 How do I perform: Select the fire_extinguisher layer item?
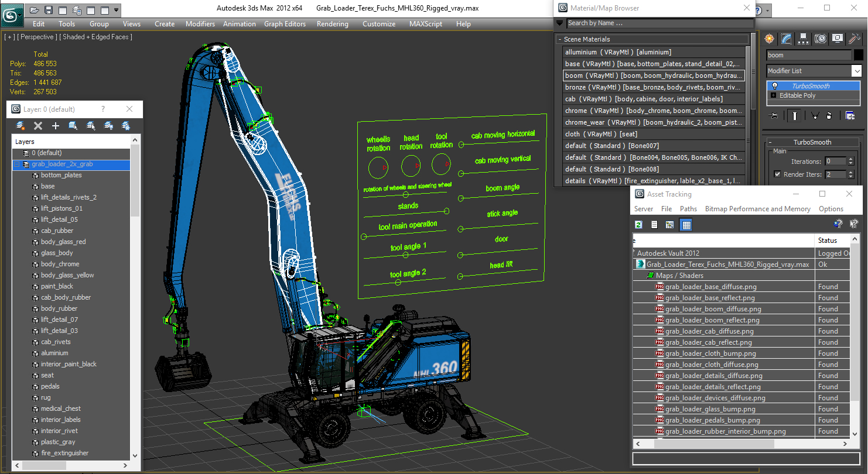pos(64,453)
